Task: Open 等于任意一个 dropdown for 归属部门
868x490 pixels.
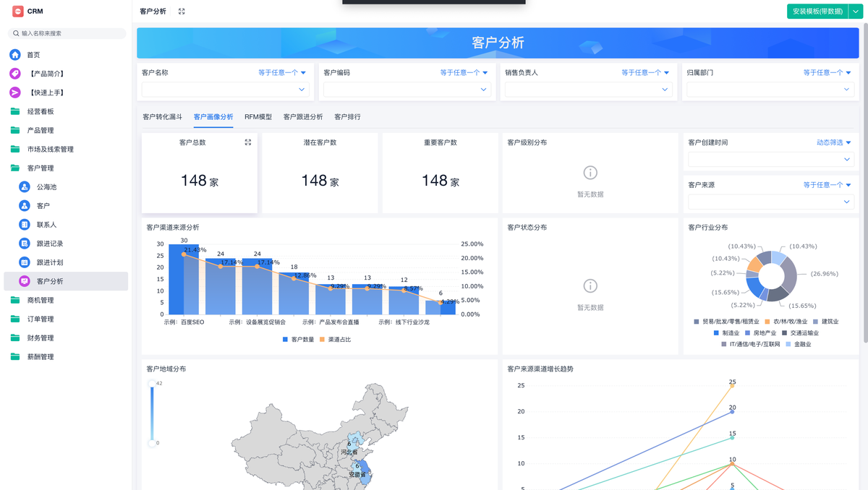Action: tap(827, 72)
